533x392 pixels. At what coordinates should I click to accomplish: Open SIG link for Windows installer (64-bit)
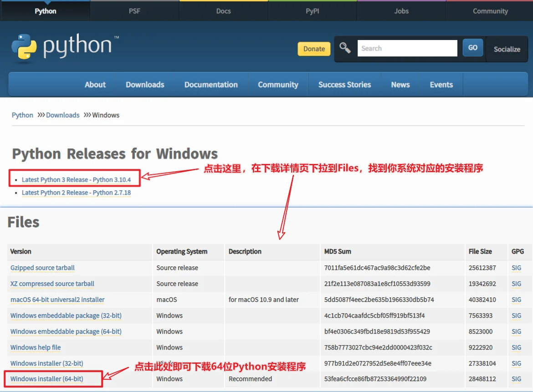point(516,379)
